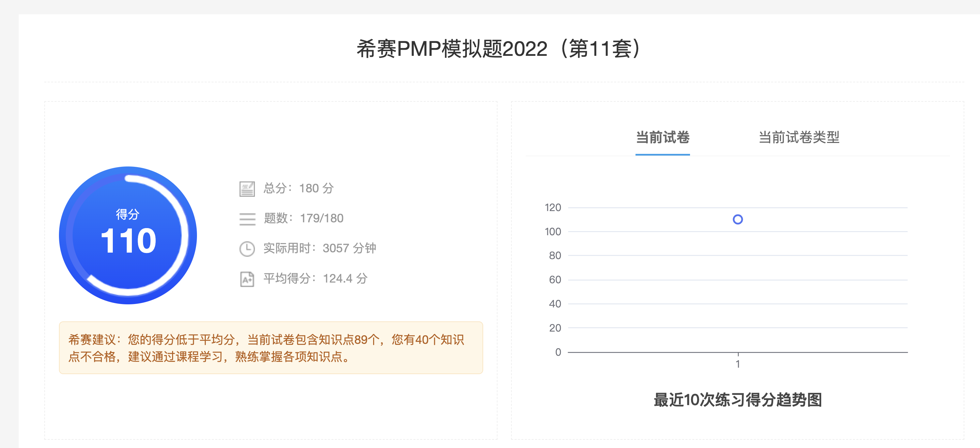The width and height of the screenshot is (980, 448).
Task: Click the 40 y-axis label on chart
Action: 555,304
